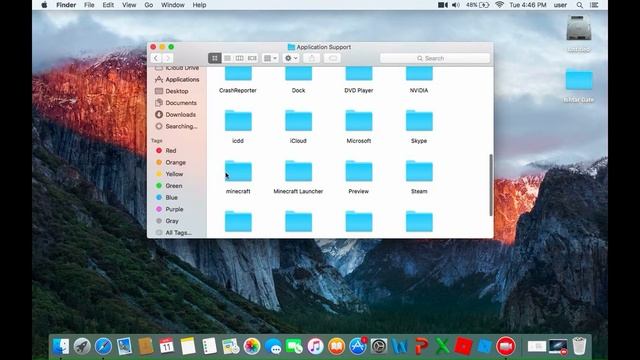Open iTunes from the Dock
The height and width of the screenshot is (360, 640).
pyautogui.click(x=316, y=346)
